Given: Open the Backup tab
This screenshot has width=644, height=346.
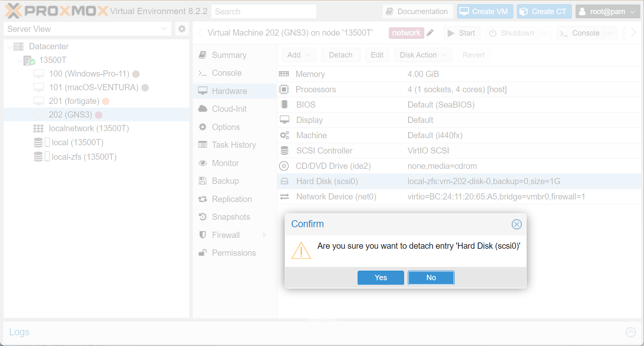Looking at the screenshot, I should click(x=235, y=181).
